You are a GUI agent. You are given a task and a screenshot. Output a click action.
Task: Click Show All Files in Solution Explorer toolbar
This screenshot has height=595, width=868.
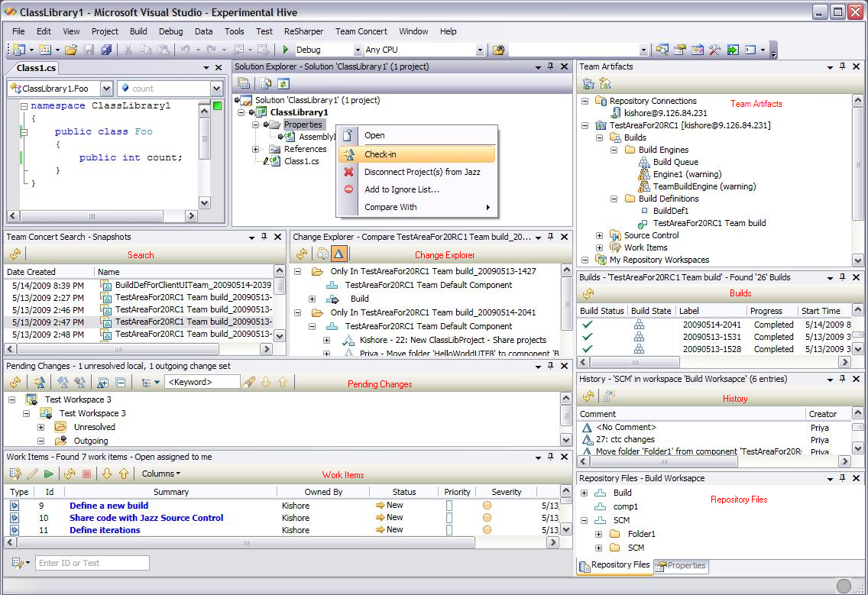[266, 83]
